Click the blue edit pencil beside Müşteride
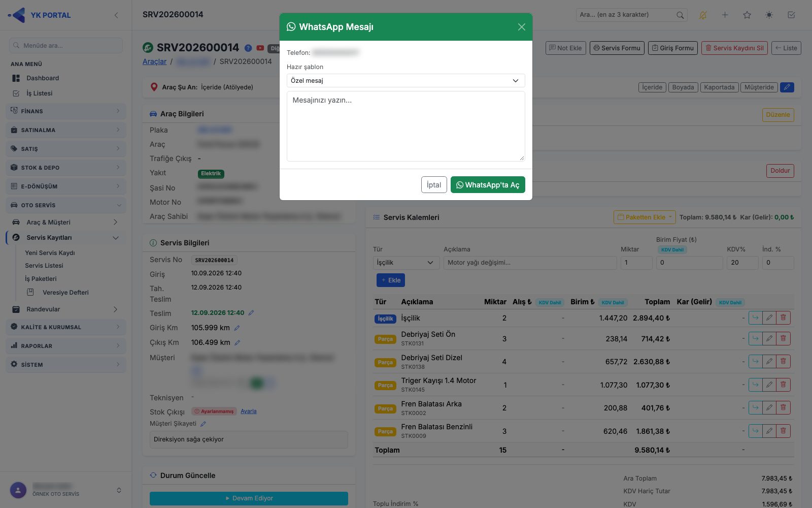The image size is (812, 508). point(787,87)
